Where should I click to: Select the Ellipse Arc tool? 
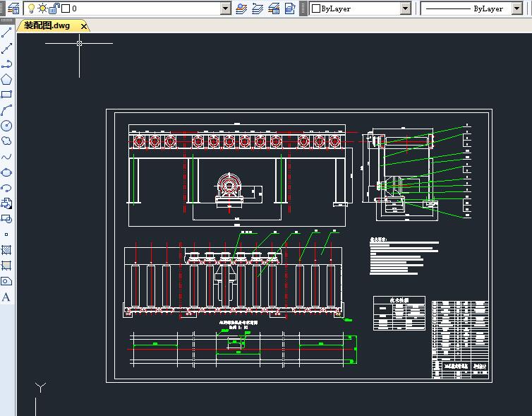point(6,188)
